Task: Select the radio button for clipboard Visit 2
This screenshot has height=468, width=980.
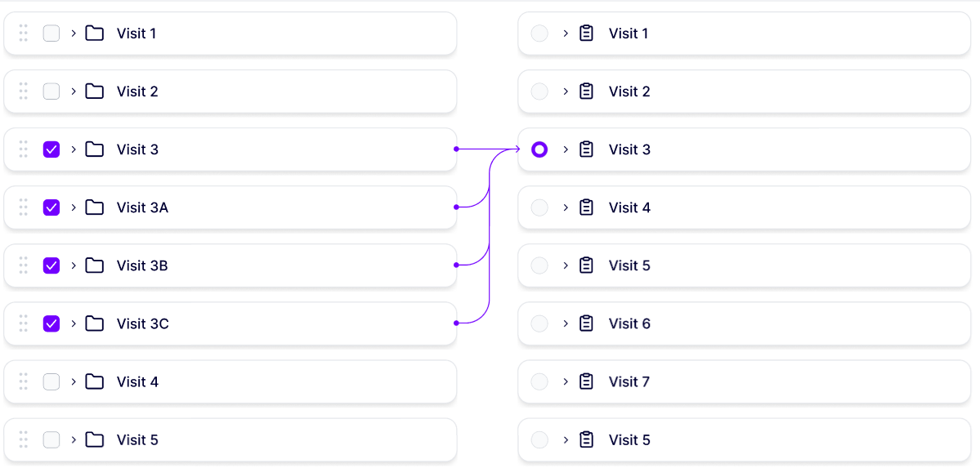Action: [x=539, y=91]
